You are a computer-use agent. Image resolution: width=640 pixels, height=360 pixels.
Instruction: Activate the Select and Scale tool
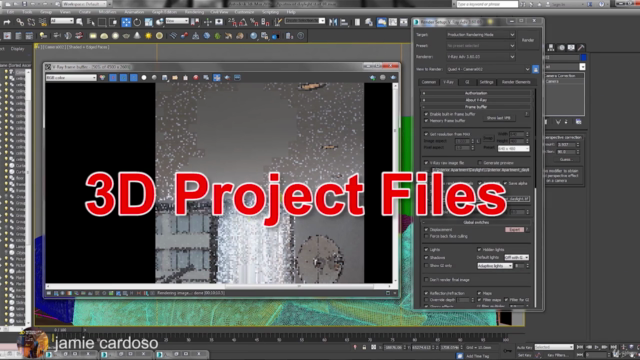[149, 22]
